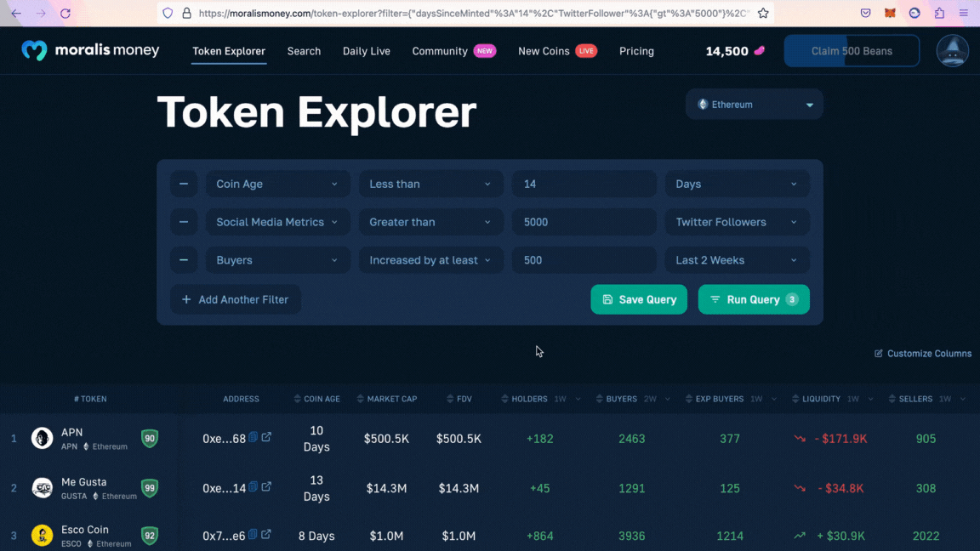
Task: Open the Twitter Followers dropdown
Action: pos(737,222)
